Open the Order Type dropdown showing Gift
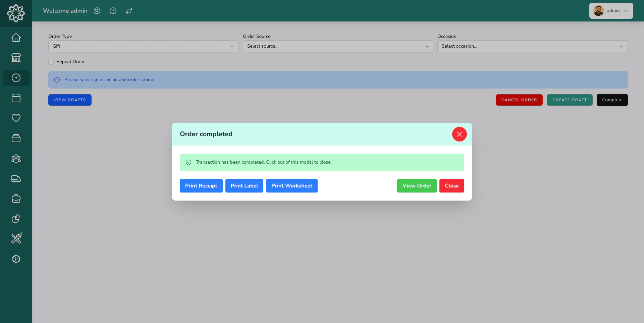 coord(143,46)
